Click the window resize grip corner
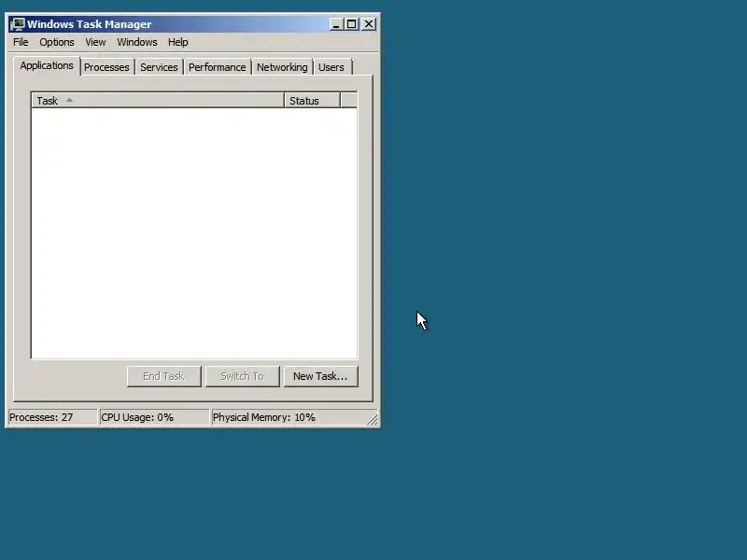 (x=373, y=419)
